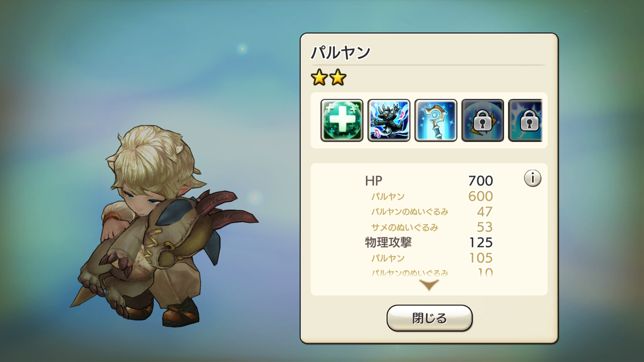Click the cut-off パルヤンのぬいぐるみ attack row

tap(431, 272)
